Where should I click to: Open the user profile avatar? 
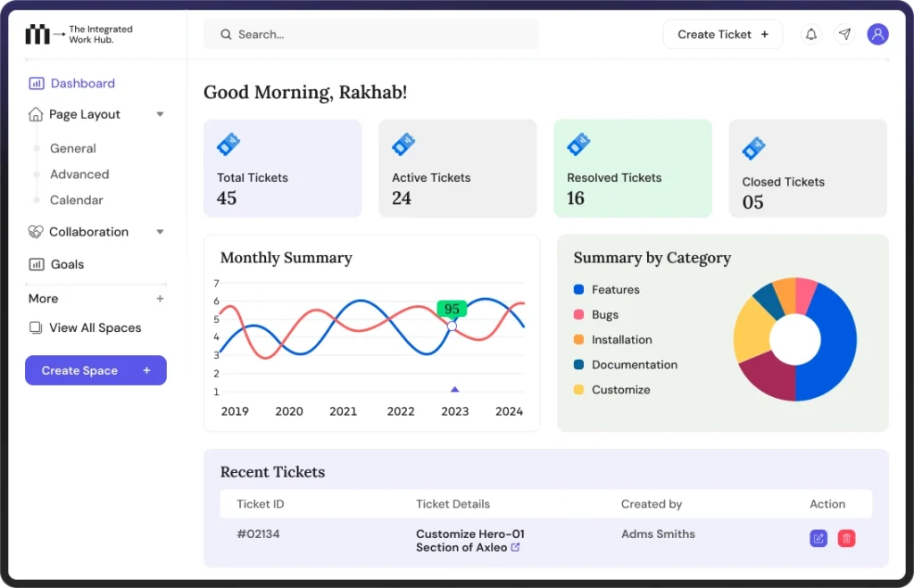click(x=877, y=35)
